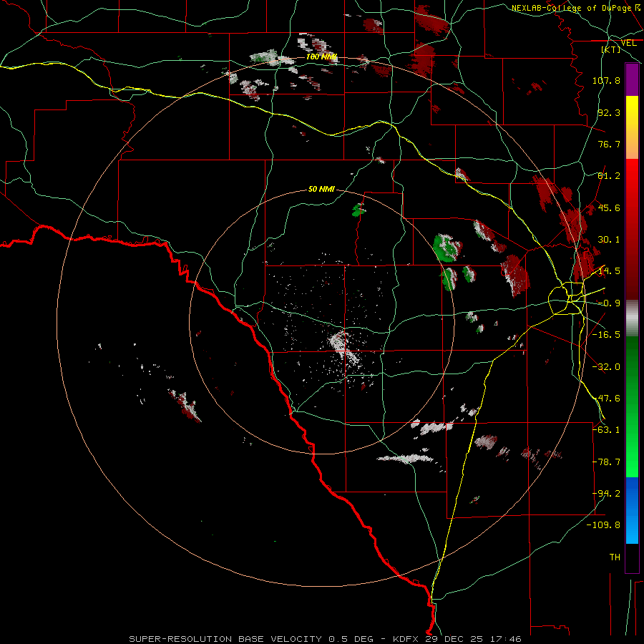
Task: Select the -109.8 scale value
Action: click(604, 525)
